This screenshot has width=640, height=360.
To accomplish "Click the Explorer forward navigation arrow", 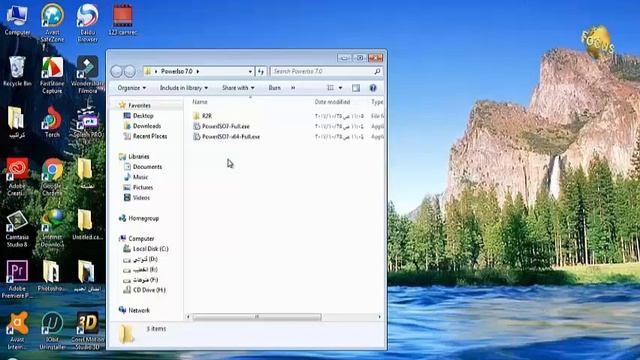I will tap(129, 71).
